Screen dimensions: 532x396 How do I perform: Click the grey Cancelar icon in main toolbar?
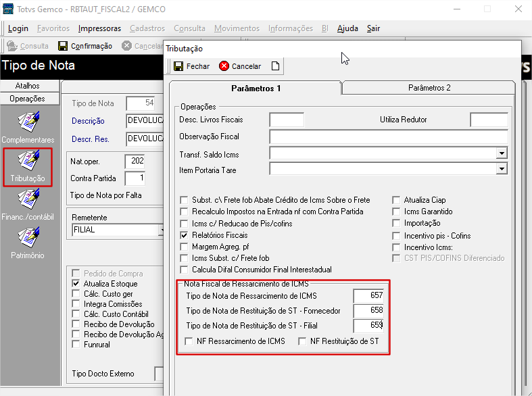click(126, 46)
